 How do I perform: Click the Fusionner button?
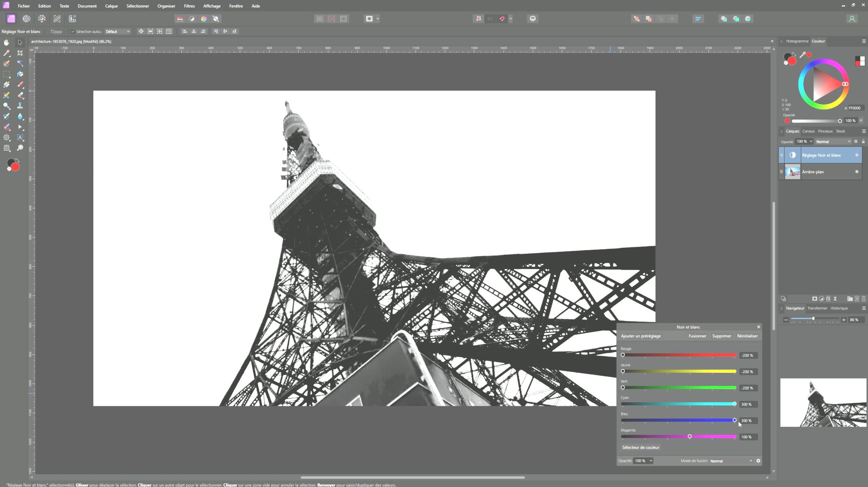pos(697,336)
